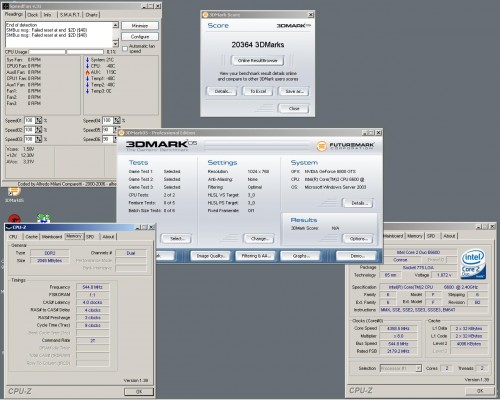Open the 3DMark05 desktop shortcut icon
This screenshot has height=400, width=500.
pos(14,192)
